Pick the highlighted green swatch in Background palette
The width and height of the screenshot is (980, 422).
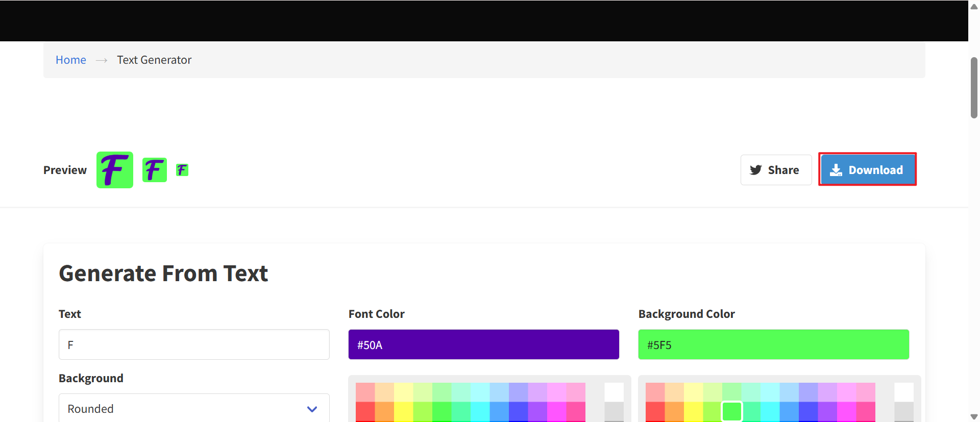[732, 411]
